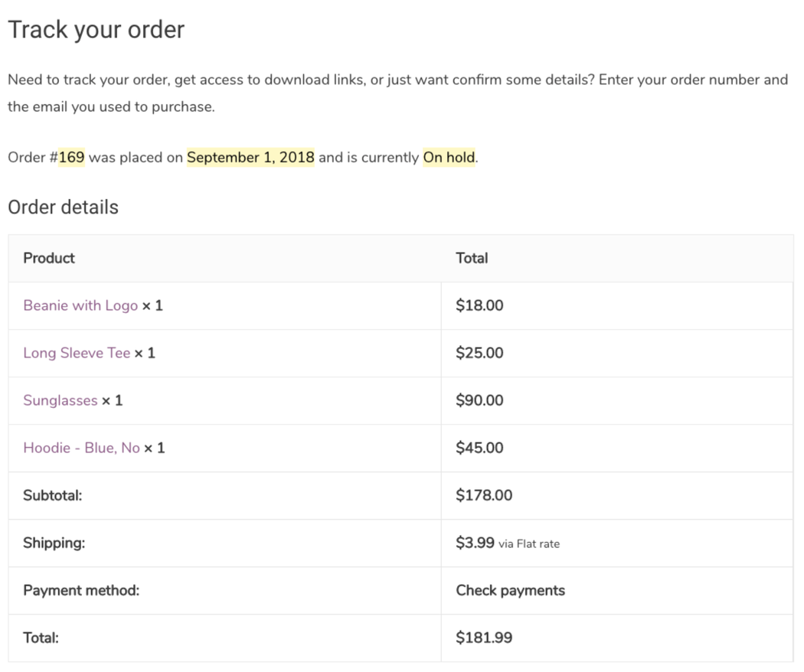Click the highlighted order number 169

pos(71,158)
